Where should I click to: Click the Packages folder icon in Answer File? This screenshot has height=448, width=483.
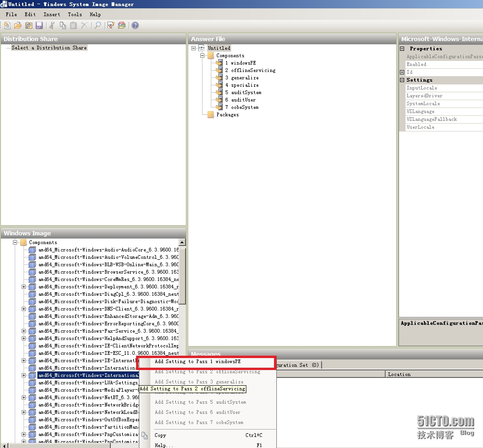211,114
